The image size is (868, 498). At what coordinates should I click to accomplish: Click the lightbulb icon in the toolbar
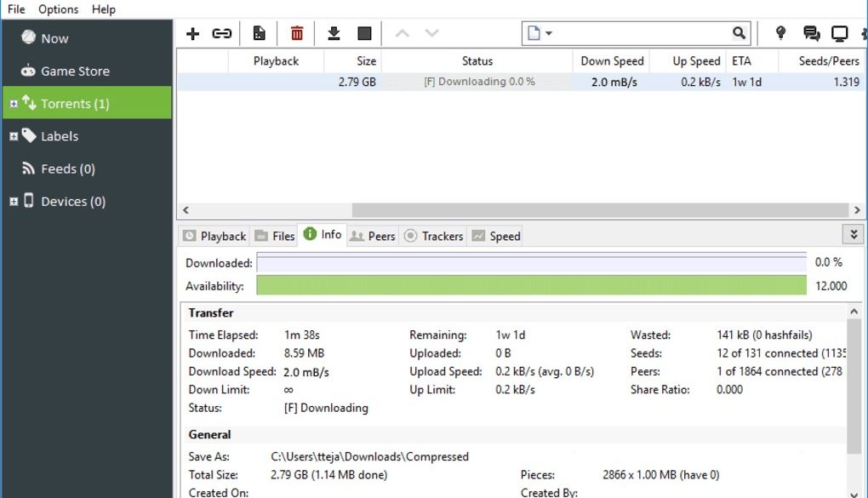pyautogui.click(x=780, y=33)
